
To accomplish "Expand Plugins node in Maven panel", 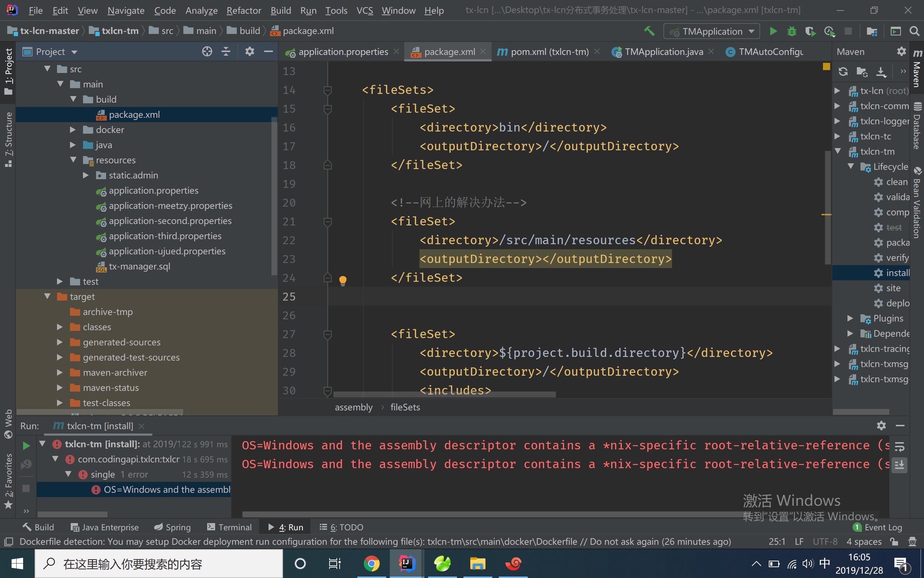I will click(850, 318).
